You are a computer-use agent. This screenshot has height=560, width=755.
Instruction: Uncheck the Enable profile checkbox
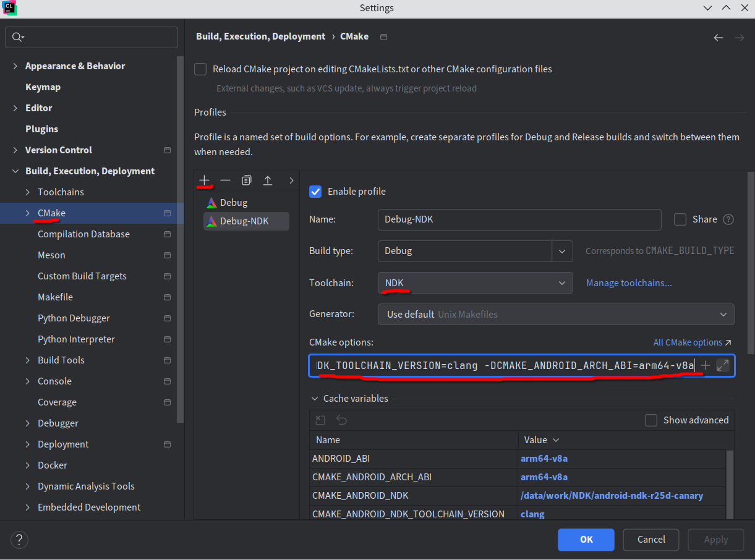(315, 192)
